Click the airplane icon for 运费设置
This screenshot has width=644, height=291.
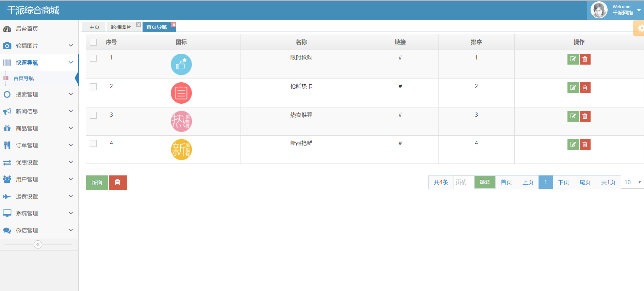tap(7, 196)
